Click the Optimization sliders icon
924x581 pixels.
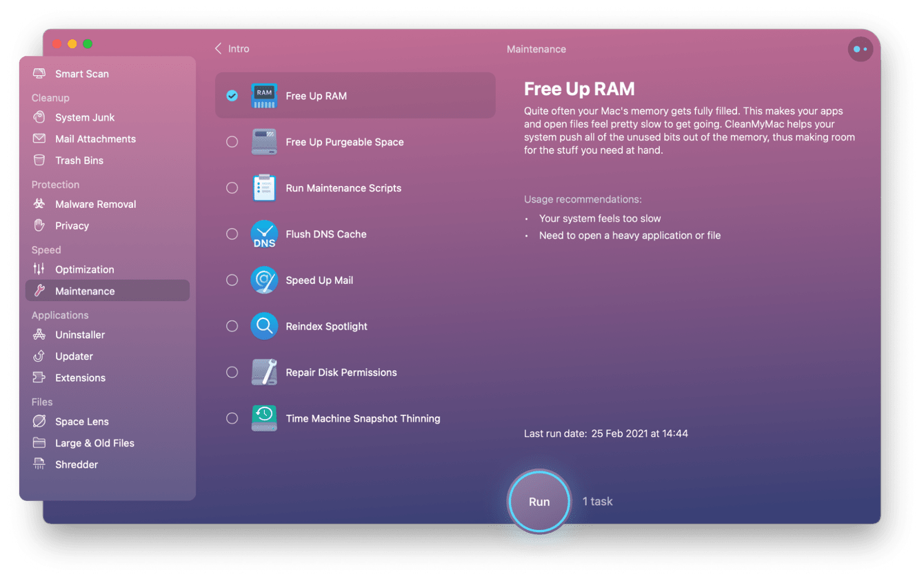pyautogui.click(x=39, y=269)
